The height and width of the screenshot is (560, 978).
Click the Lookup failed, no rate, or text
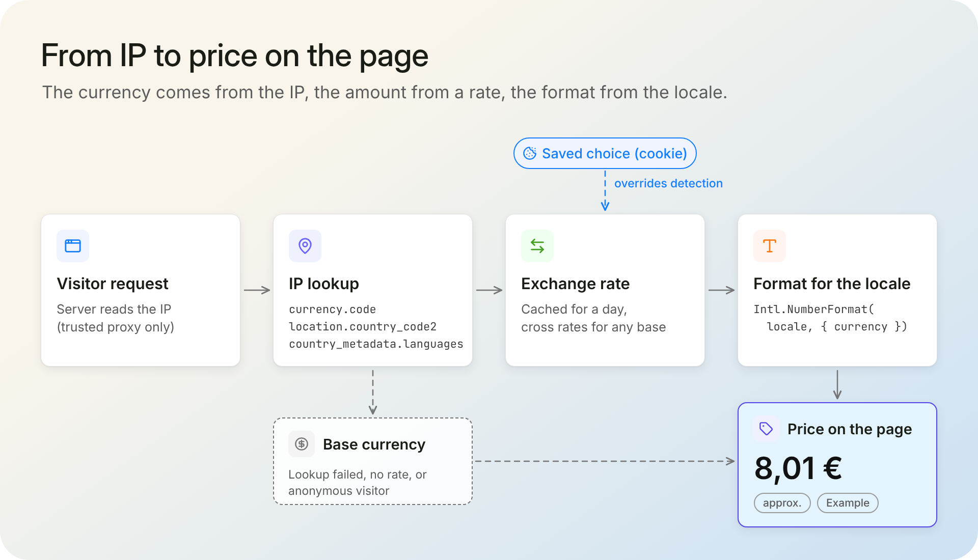pyautogui.click(x=357, y=474)
